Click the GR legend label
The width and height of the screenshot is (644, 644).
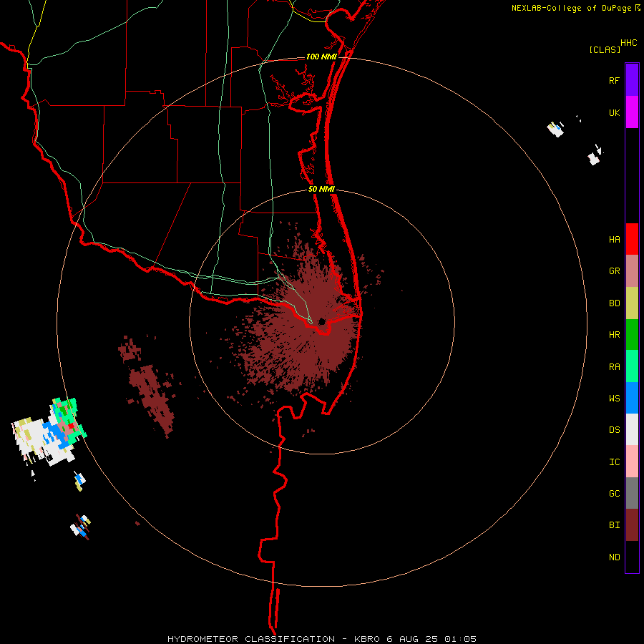pyautogui.click(x=614, y=271)
